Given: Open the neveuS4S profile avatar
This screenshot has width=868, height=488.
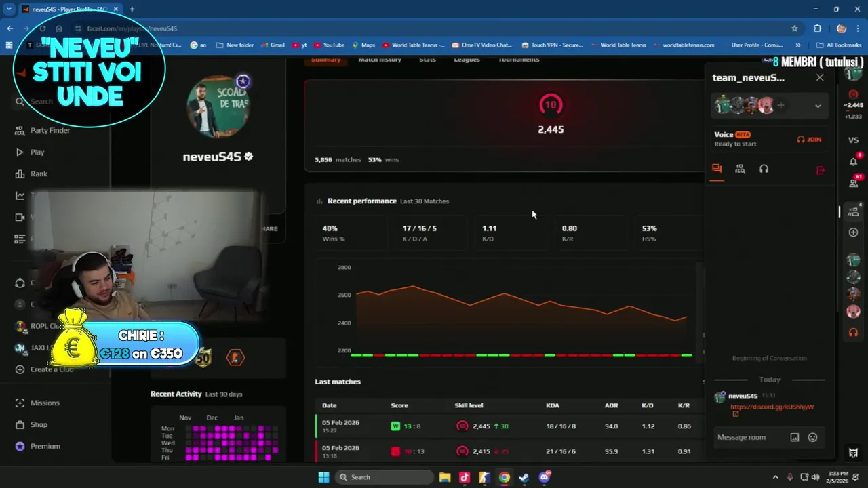Looking at the screenshot, I should pyautogui.click(x=218, y=106).
